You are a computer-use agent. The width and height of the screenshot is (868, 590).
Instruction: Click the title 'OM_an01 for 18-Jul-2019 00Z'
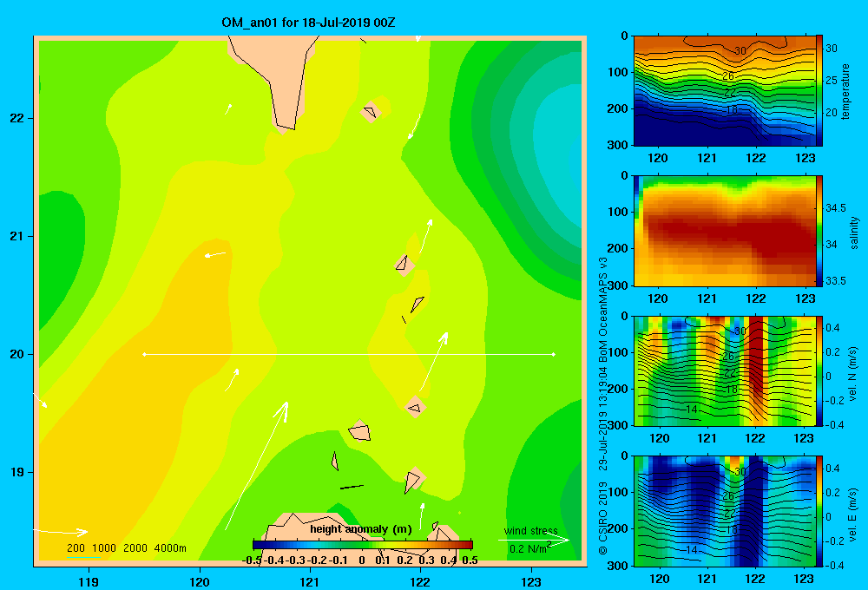(308, 23)
